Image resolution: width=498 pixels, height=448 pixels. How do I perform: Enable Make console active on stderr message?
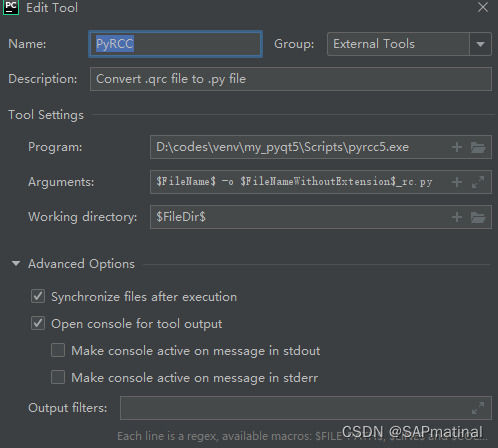click(x=58, y=377)
